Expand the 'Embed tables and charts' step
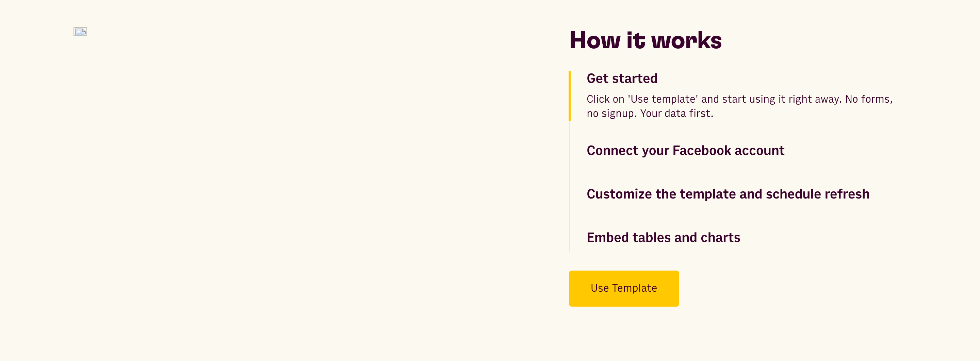Screen dimensions: 980x361 [x=663, y=238]
